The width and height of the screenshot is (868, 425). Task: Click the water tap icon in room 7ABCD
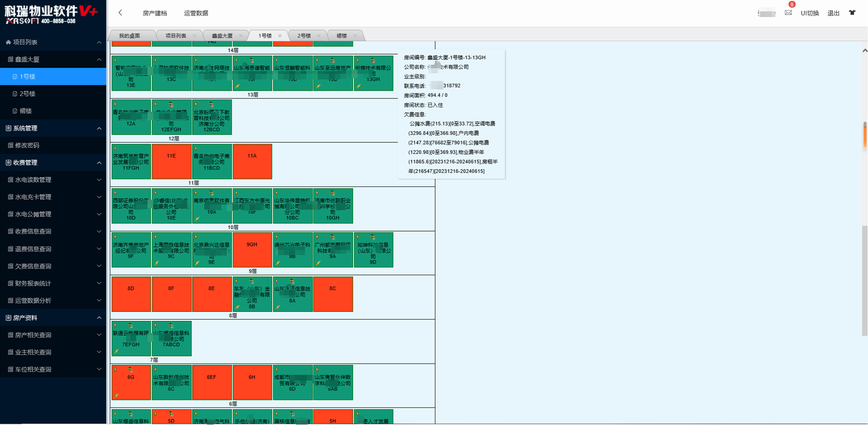(x=171, y=326)
